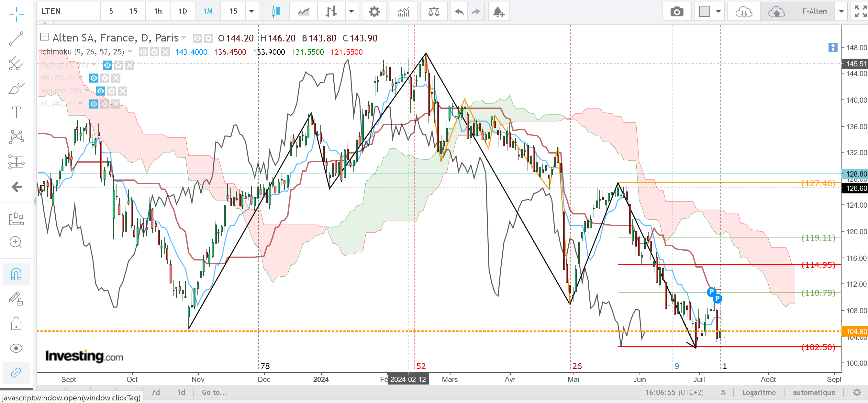Expand the Ichimoku indicator dropdown
This screenshot has width=868, height=403.
tap(130, 52)
